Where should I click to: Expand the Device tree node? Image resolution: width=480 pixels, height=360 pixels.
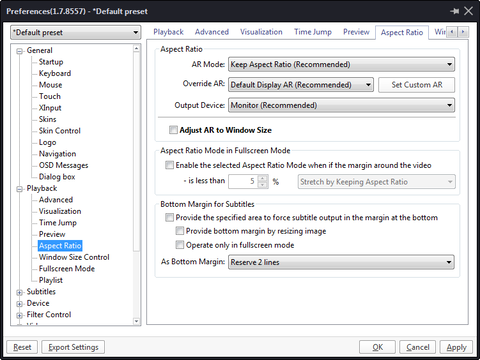click(20, 304)
